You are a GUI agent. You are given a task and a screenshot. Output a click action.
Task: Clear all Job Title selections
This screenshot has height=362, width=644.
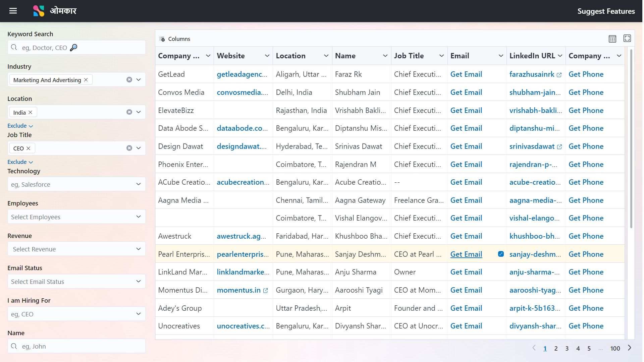(129, 148)
